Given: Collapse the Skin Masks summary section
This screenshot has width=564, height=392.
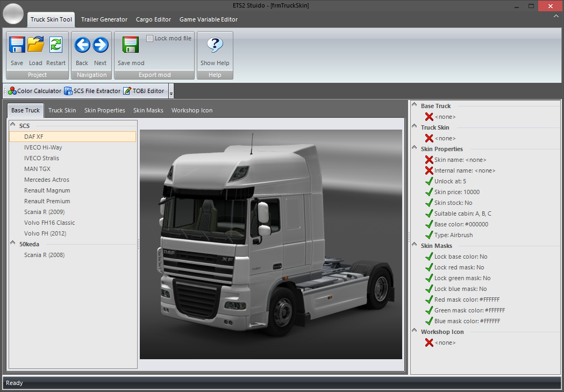Looking at the screenshot, I should pyautogui.click(x=415, y=245).
